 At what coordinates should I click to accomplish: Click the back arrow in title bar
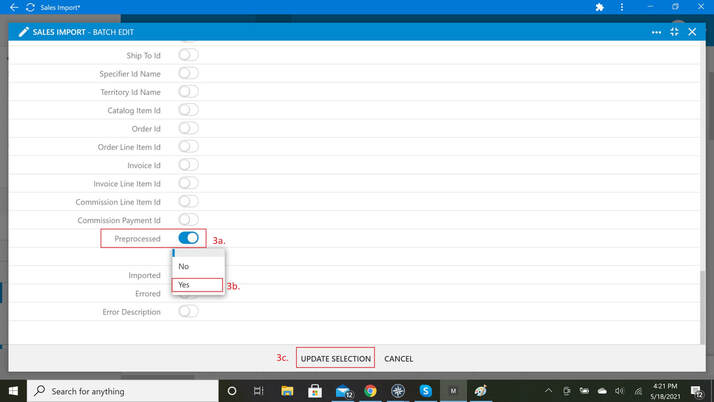click(14, 7)
